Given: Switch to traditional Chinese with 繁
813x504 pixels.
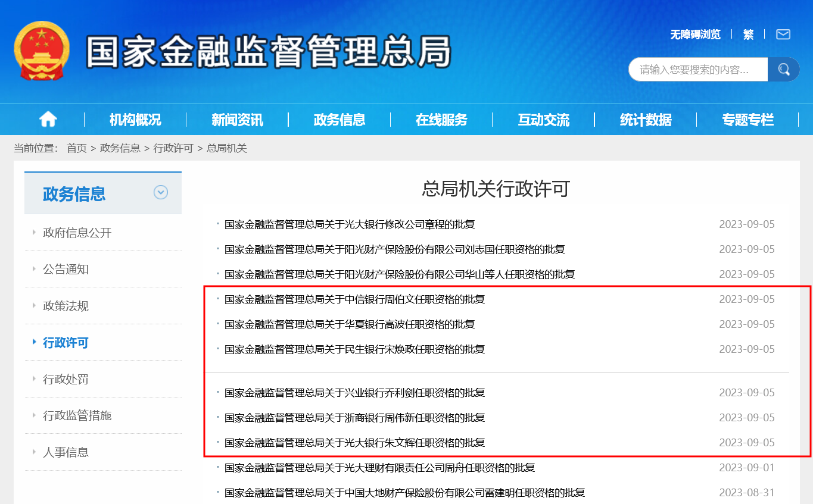Looking at the screenshot, I should point(749,35).
